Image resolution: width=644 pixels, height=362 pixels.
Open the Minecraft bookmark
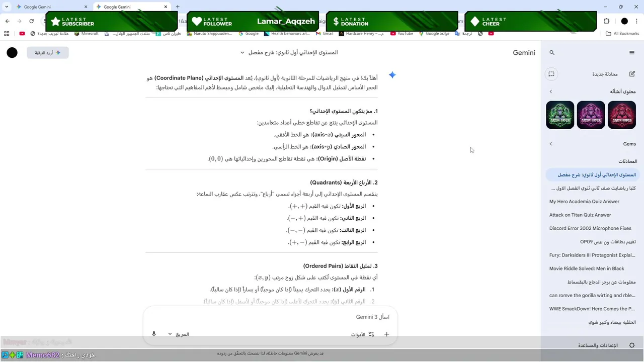pos(87,34)
